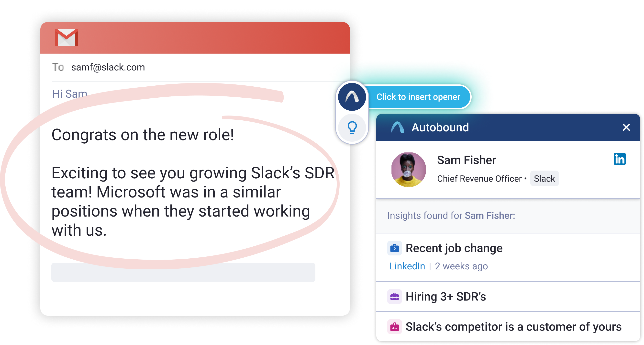
Task: Open the lightbulb insights button
Action: tap(352, 127)
